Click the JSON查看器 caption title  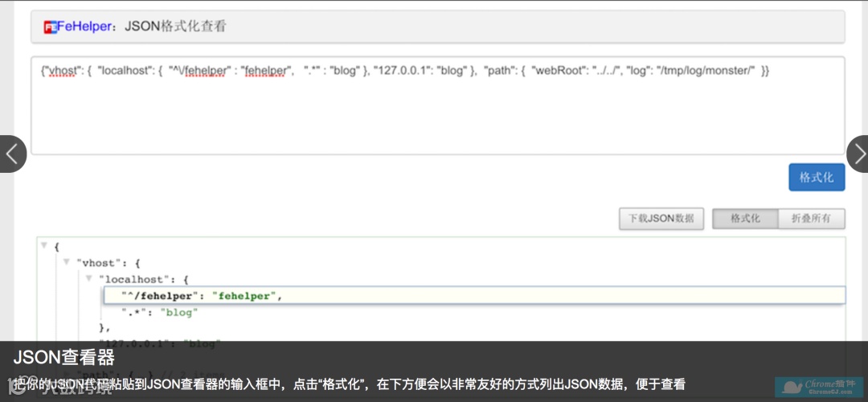(63, 358)
